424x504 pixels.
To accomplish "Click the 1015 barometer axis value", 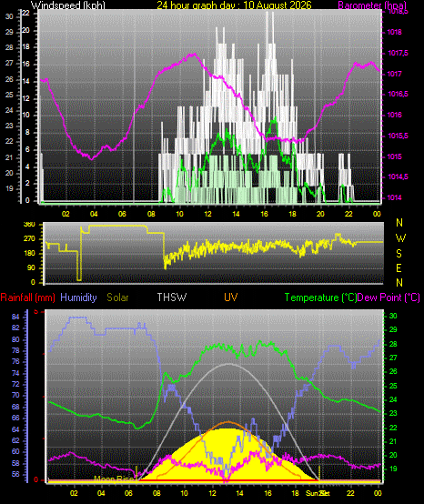I will tap(394, 156).
